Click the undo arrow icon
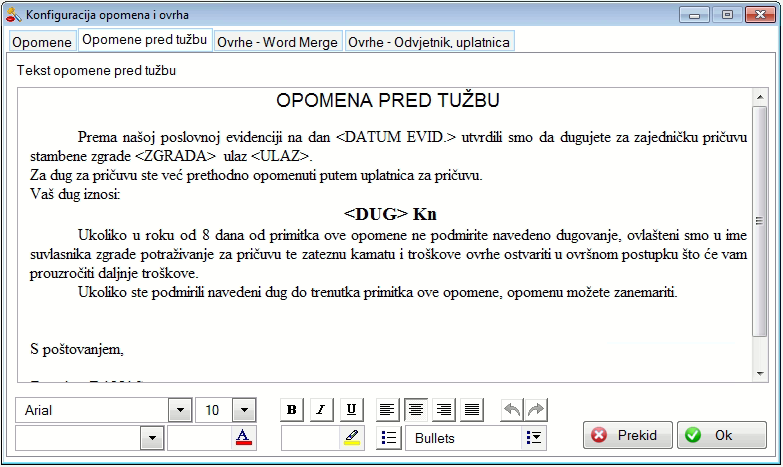 point(512,409)
